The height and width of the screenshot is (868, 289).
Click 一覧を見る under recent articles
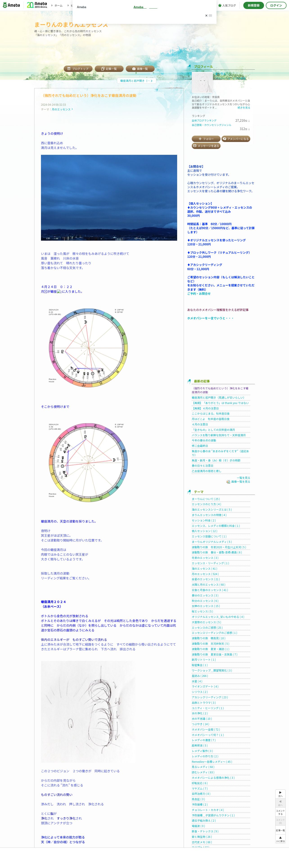pos(243,478)
